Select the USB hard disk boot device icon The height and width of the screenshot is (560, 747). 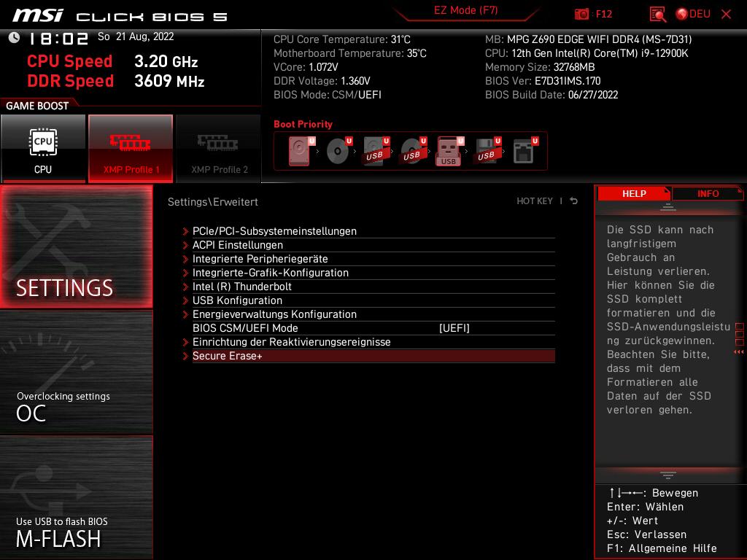coord(376,151)
